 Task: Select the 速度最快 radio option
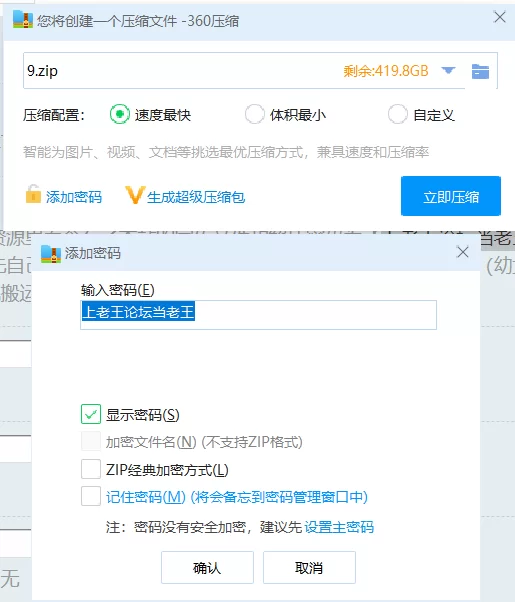[x=119, y=114]
